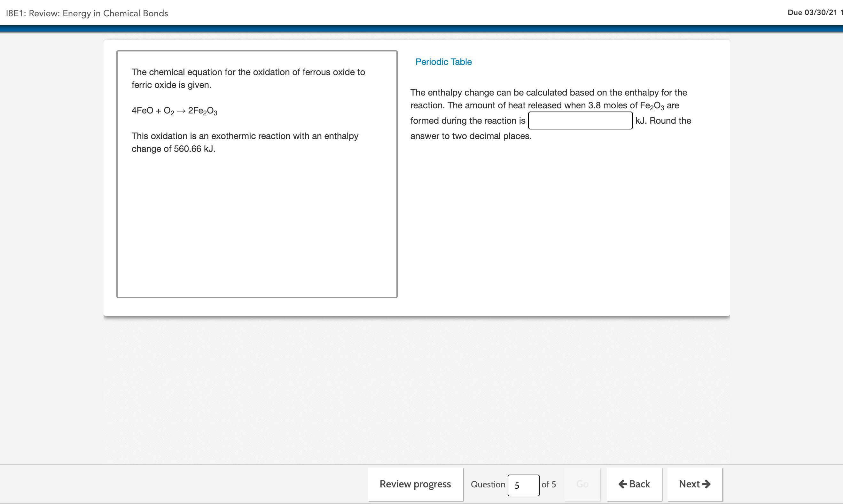This screenshot has height=504, width=843.
Task: Click the word Next in the navigation bar
Action: pyautogui.click(x=689, y=484)
